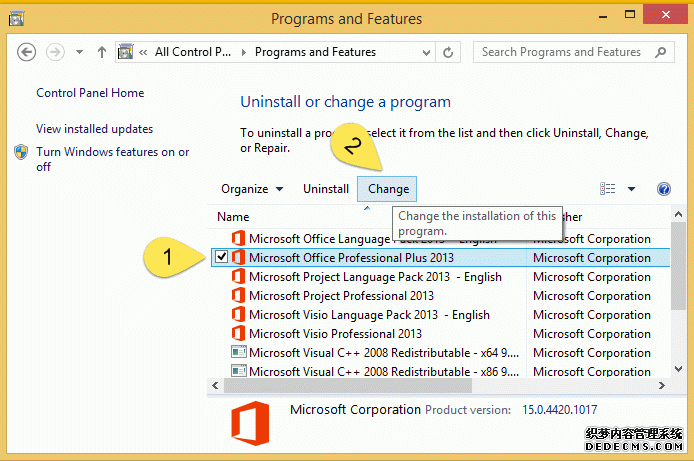This screenshot has width=694, height=461.
Task: Show hidden breadcrumb locations via double chevron
Action: (143, 53)
